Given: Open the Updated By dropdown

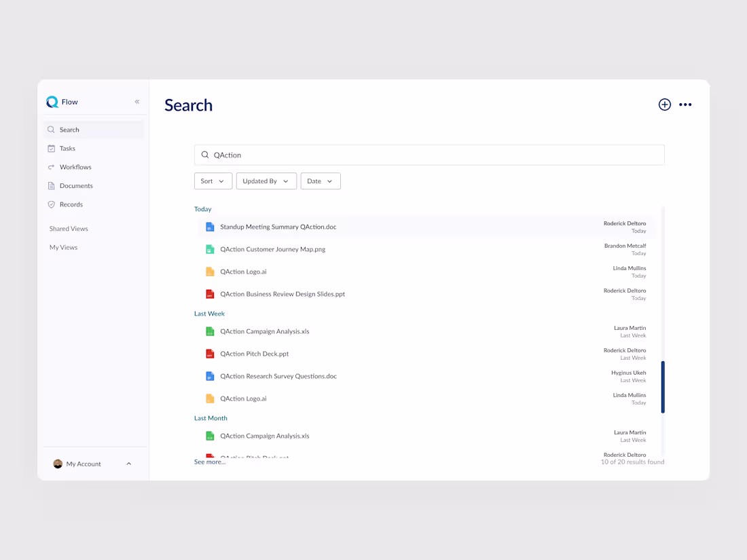Looking at the screenshot, I should tap(266, 181).
